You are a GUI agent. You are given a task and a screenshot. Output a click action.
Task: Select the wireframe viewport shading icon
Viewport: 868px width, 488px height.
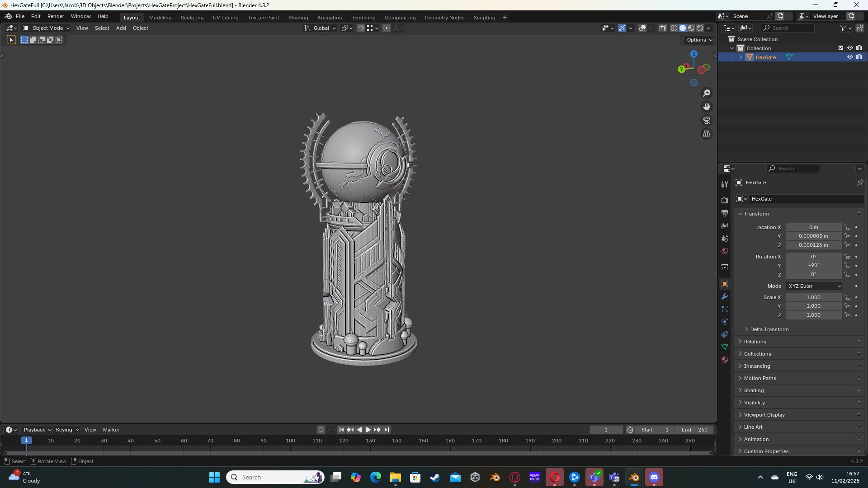click(674, 28)
